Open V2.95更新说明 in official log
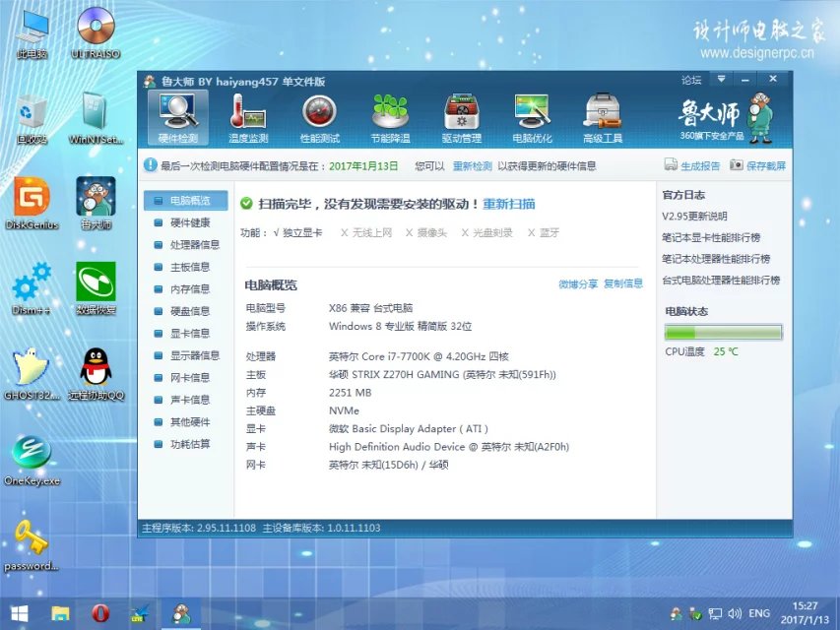 [x=694, y=217]
